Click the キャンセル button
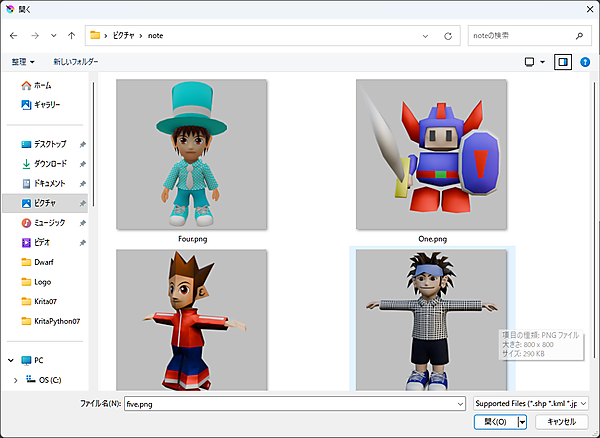Screen dimensions: 600x438 (561, 422)
